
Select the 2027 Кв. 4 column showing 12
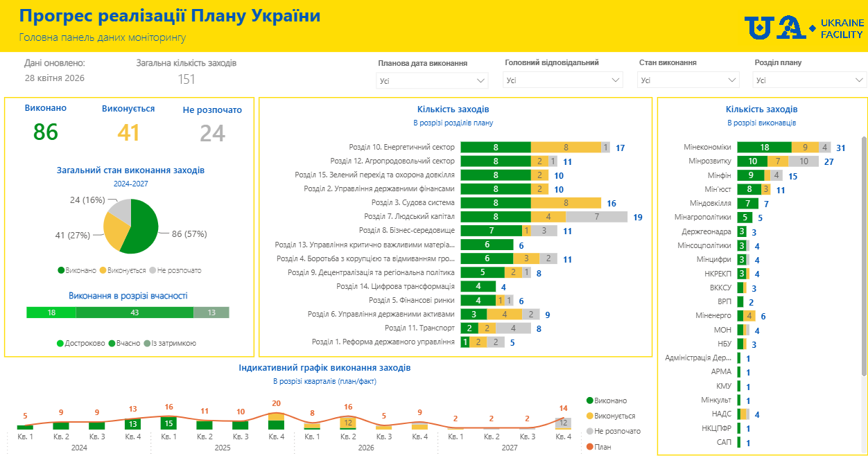(x=564, y=423)
